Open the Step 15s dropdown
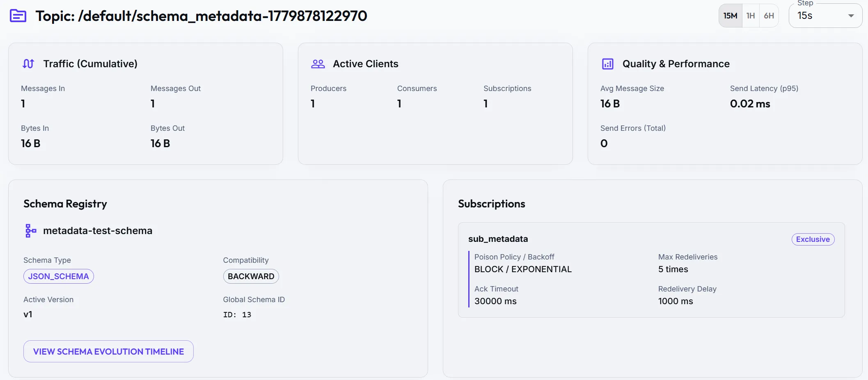The image size is (868, 380). [x=825, y=16]
